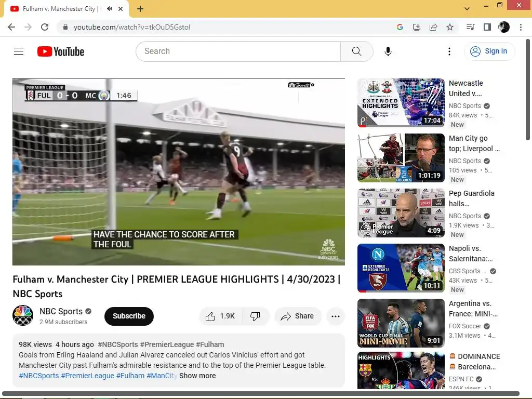The height and width of the screenshot is (399, 532).
Task: Click the address bar URL
Action: click(x=132, y=27)
